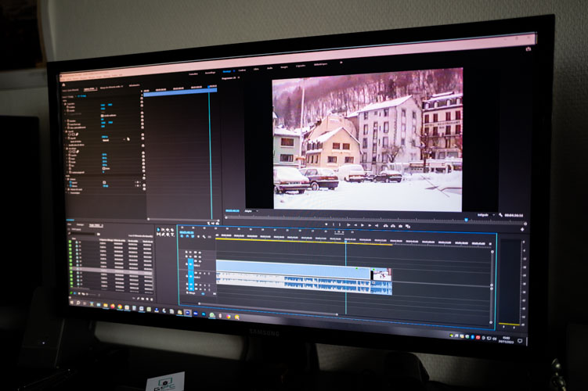Select the highlighted row in Project panel
This screenshot has width=588, height=391.
[x=111, y=271]
